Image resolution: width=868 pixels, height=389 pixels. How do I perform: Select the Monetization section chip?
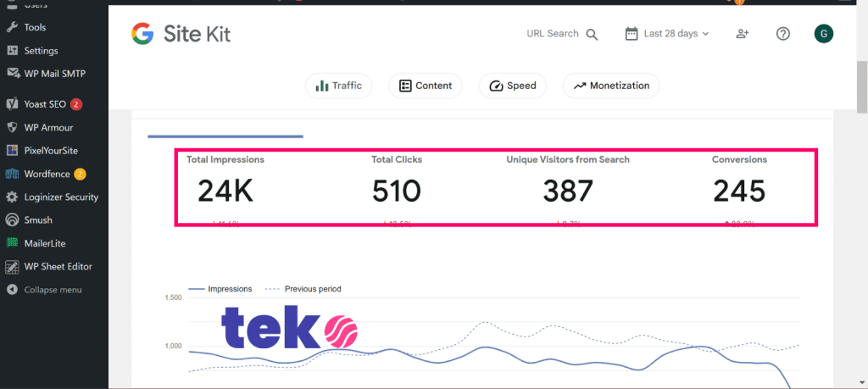click(x=611, y=86)
